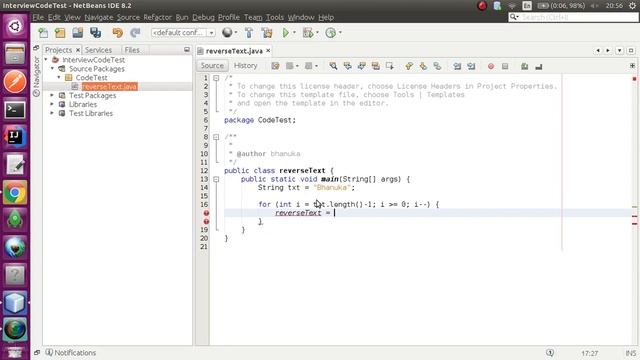
Task: Click Toggle Bookmark icon
Action: 437,66
